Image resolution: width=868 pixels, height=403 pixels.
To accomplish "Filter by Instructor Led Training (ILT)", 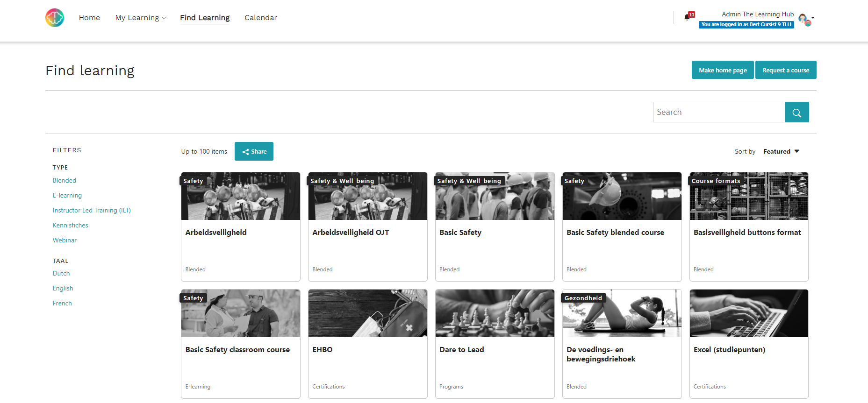I will point(92,210).
